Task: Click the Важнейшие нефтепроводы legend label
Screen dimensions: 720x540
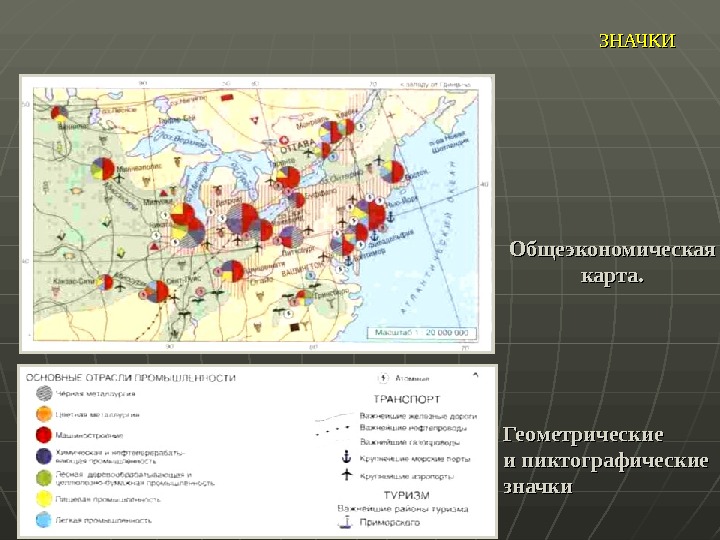Action: pyautogui.click(x=413, y=428)
